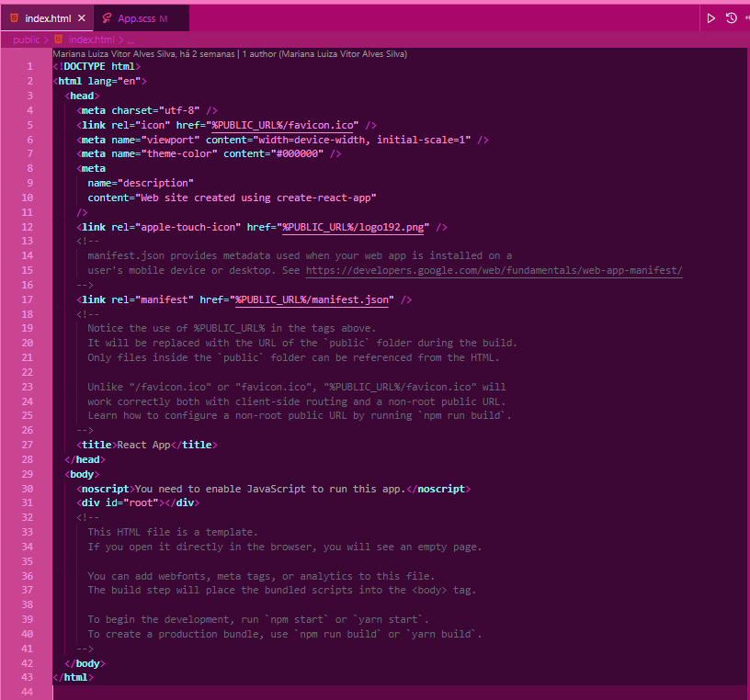Viewport: 750px width, 700px height.
Task: Click the closing '</html>' tag
Action: (74, 678)
